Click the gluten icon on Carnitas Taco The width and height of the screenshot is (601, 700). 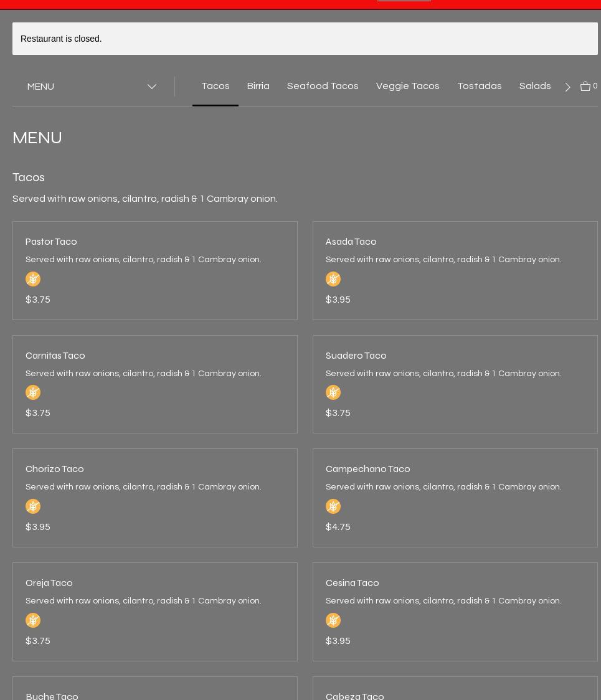tap(33, 392)
